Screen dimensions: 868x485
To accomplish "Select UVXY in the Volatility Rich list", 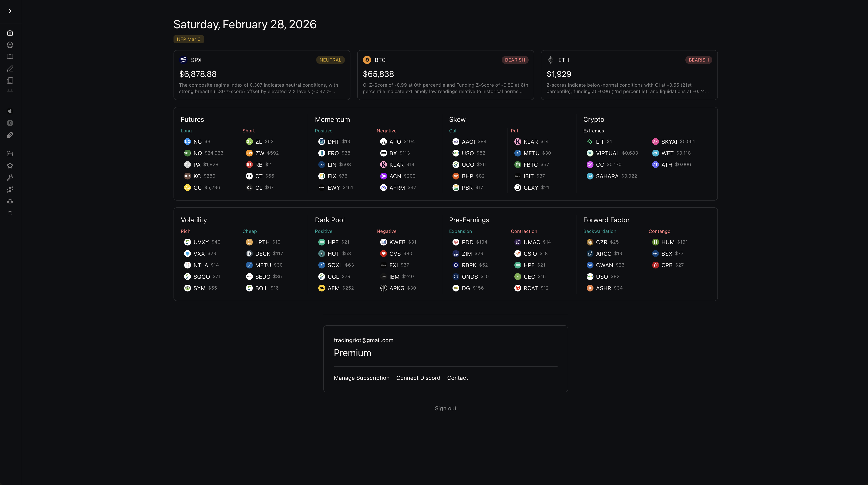I will click(201, 242).
